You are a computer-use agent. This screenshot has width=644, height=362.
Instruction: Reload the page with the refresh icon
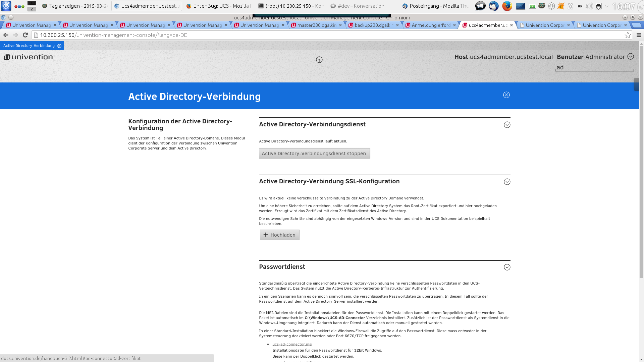coord(25,35)
